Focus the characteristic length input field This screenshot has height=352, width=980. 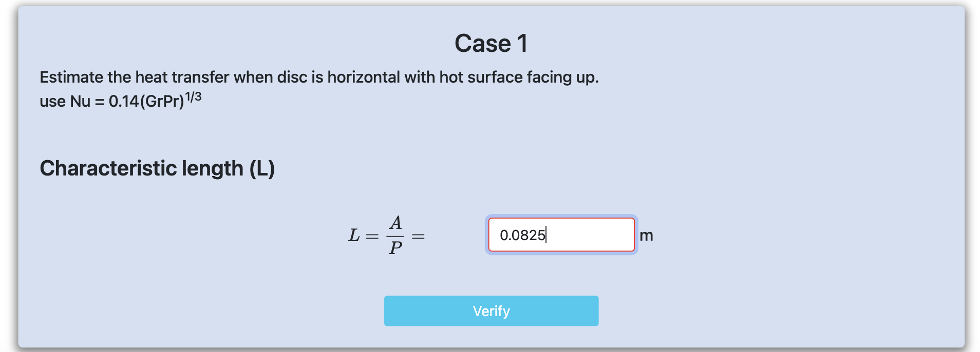[561, 235]
